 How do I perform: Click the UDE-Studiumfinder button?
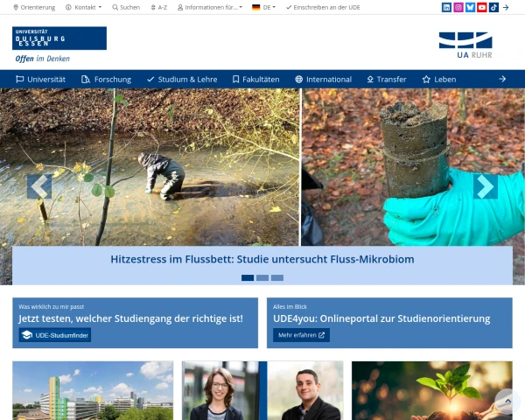(x=55, y=335)
